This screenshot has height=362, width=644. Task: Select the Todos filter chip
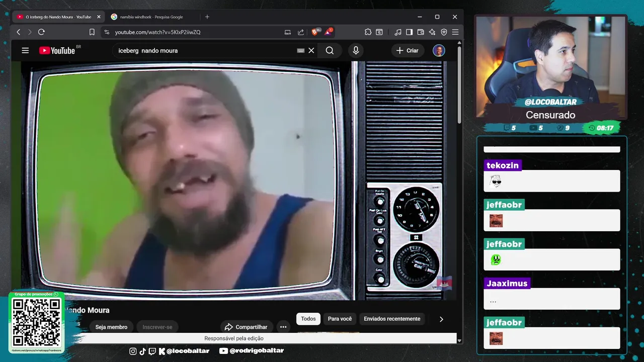308,319
